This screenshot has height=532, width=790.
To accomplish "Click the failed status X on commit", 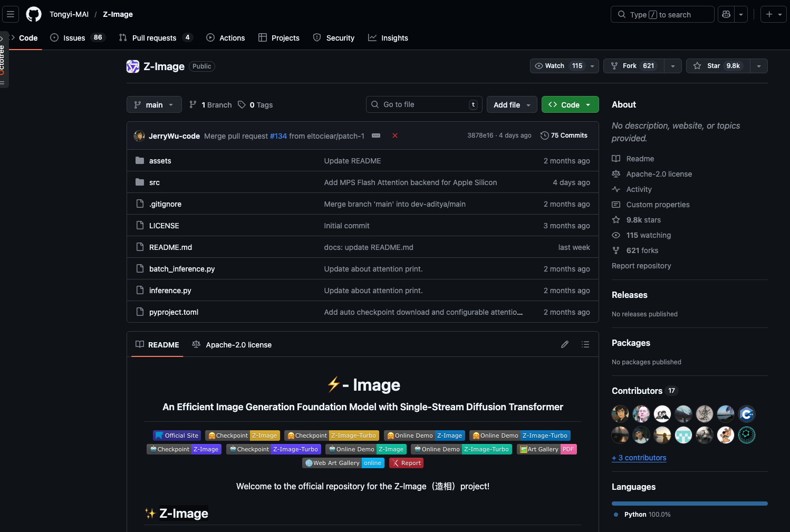I will 395,136.
